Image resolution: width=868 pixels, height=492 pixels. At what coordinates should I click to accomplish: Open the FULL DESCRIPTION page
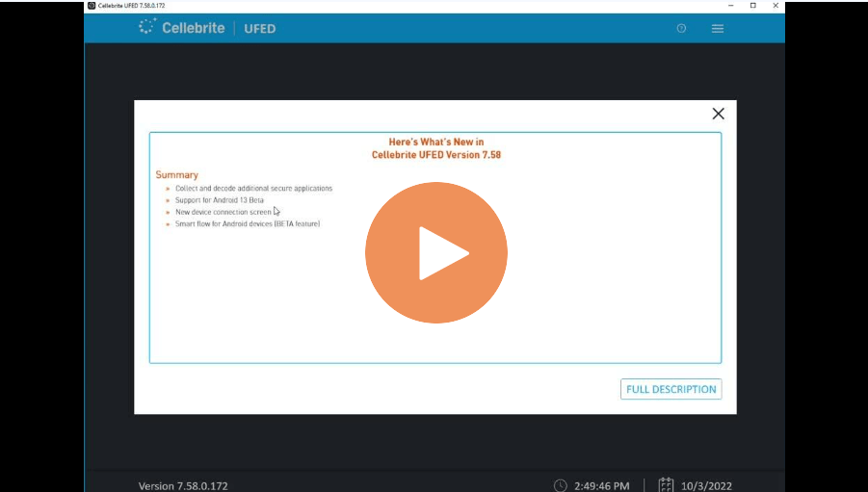pyautogui.click(x=671, y=389)
